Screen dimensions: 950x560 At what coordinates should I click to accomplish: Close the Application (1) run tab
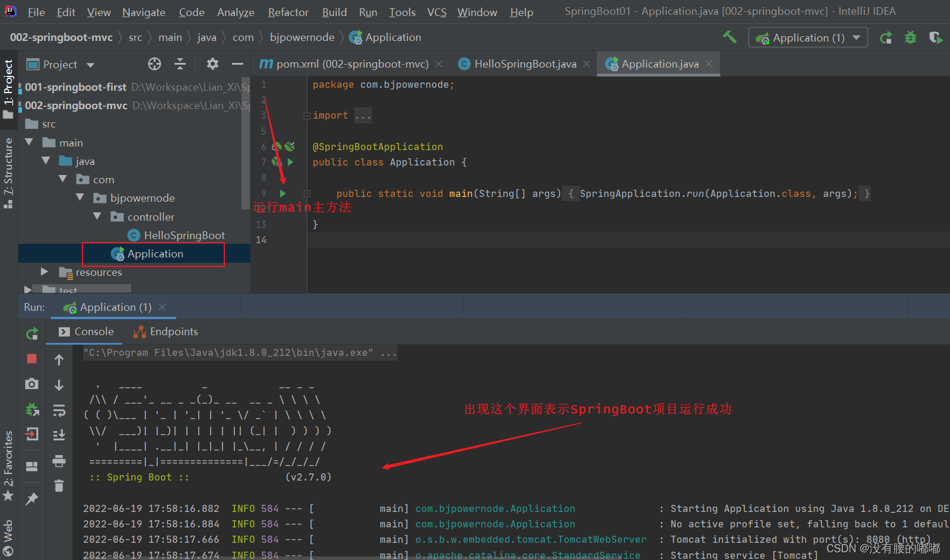click(163, 307)
